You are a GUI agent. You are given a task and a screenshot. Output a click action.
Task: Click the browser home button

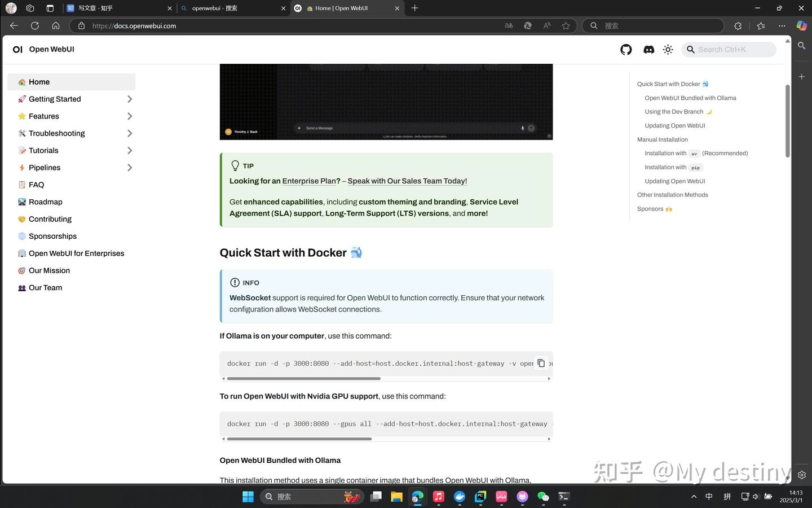[x=56, y=25]
